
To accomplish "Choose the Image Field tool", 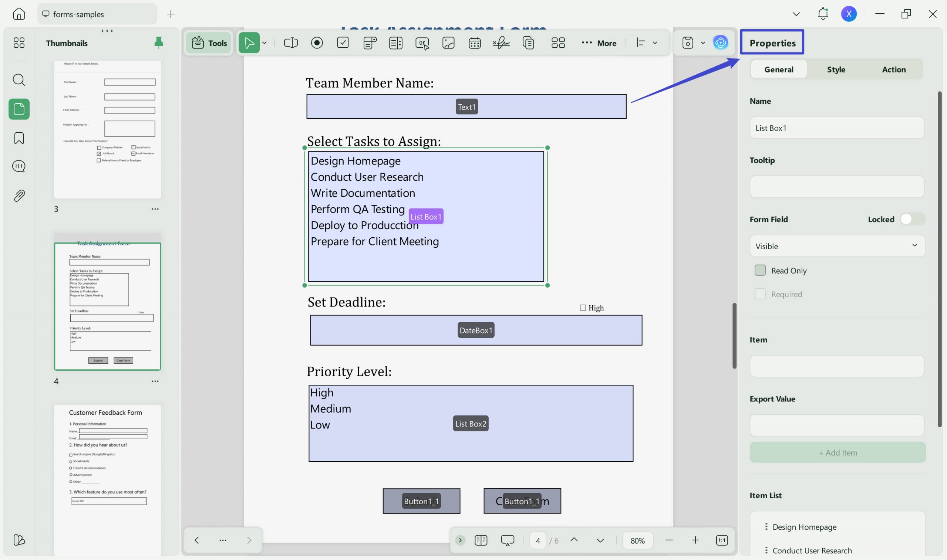I will [448, 43].
